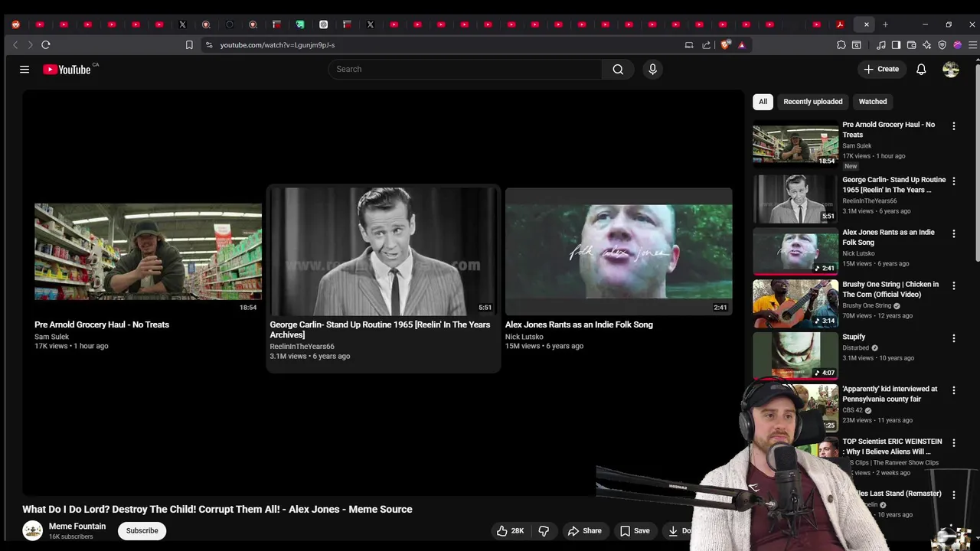Go to YouTube home via logo
980x551 pixels.
click(67, 70)
